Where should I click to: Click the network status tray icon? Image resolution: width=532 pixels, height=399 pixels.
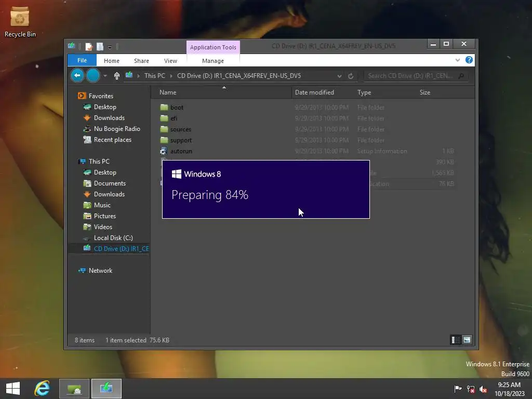tap(471, 389)
